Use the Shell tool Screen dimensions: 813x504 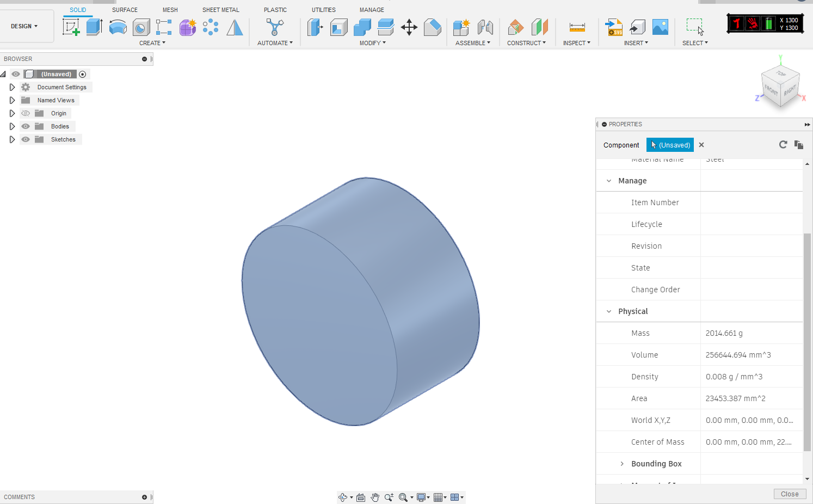pos(338,27)
